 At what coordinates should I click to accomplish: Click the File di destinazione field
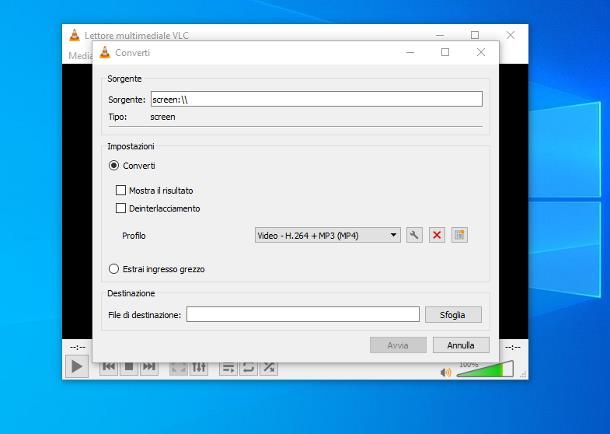tap(303, 314)
